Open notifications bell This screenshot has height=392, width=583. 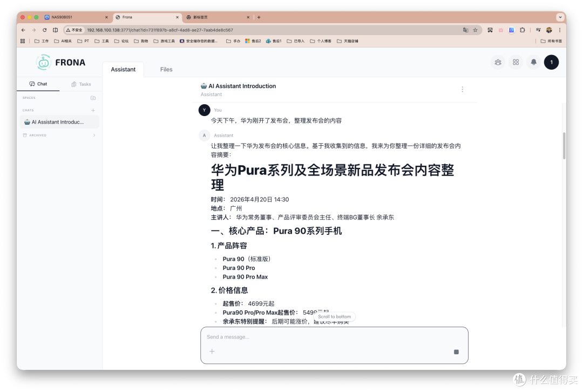point(533,62)
